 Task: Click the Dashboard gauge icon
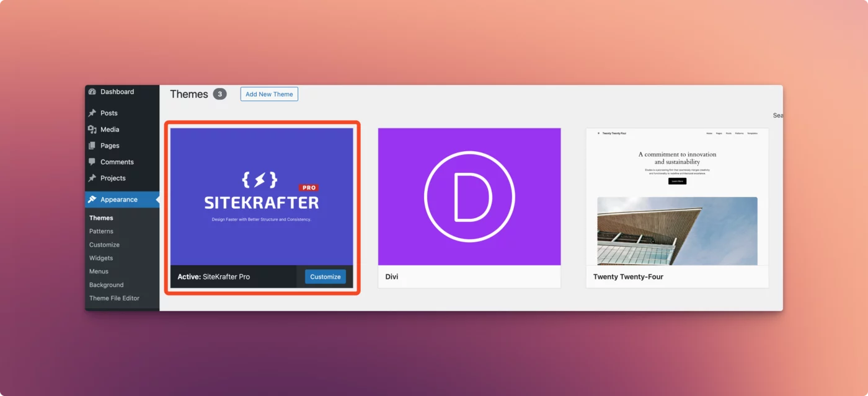(x=92, y=92)
